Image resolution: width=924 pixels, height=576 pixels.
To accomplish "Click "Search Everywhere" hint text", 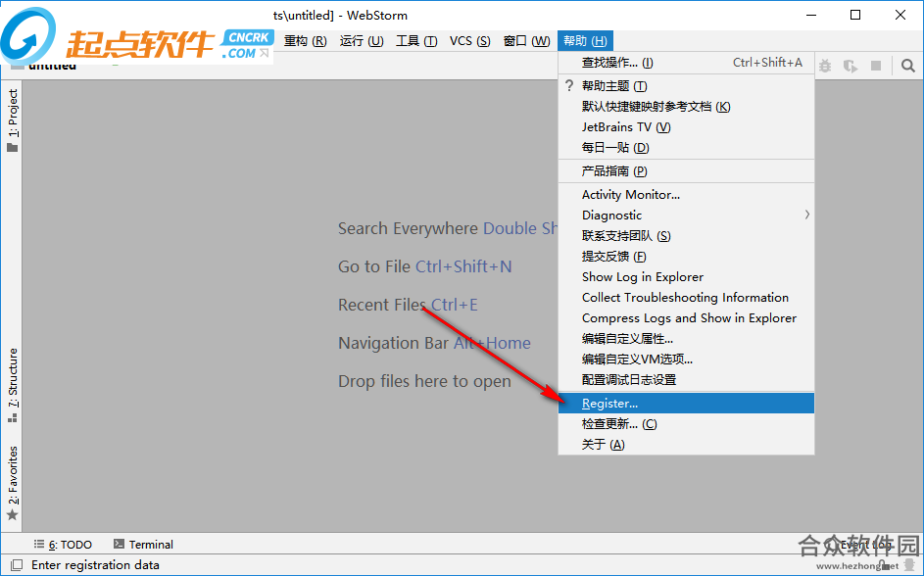I will (408, 228).
